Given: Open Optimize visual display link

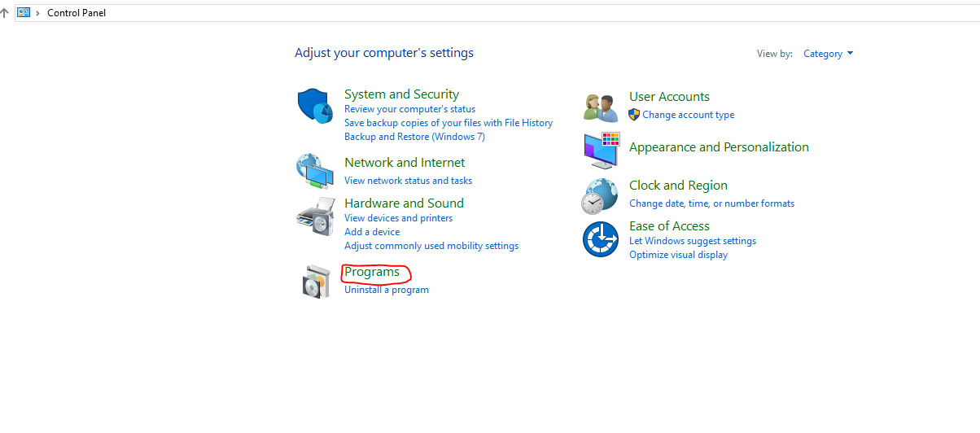Looking at the screenshot, I should (678, 255).
